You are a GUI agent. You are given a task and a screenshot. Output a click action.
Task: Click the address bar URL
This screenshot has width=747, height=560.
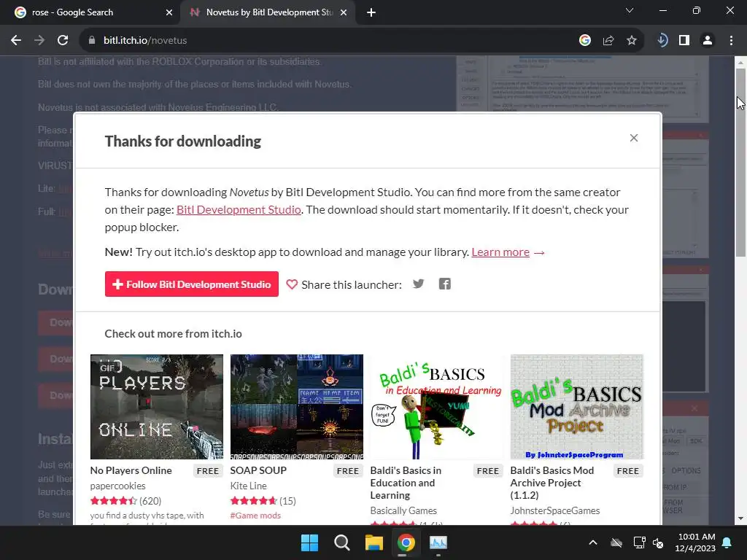145,41
